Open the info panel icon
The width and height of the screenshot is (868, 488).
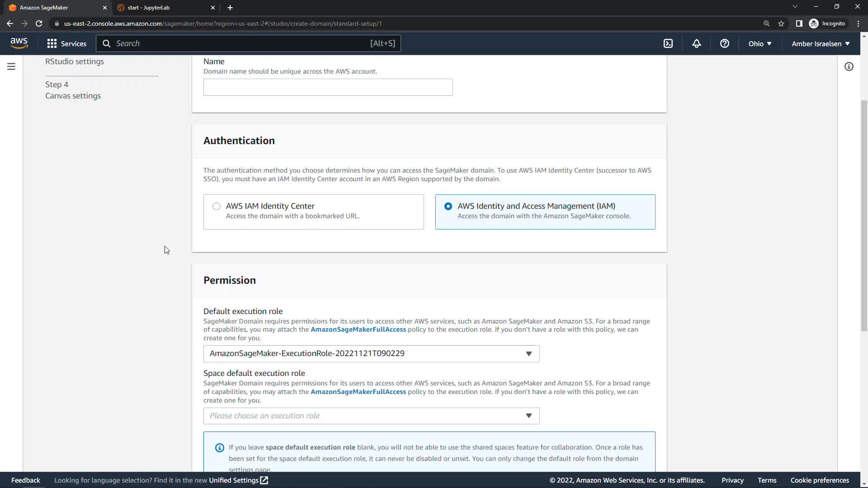pos(849,66)
